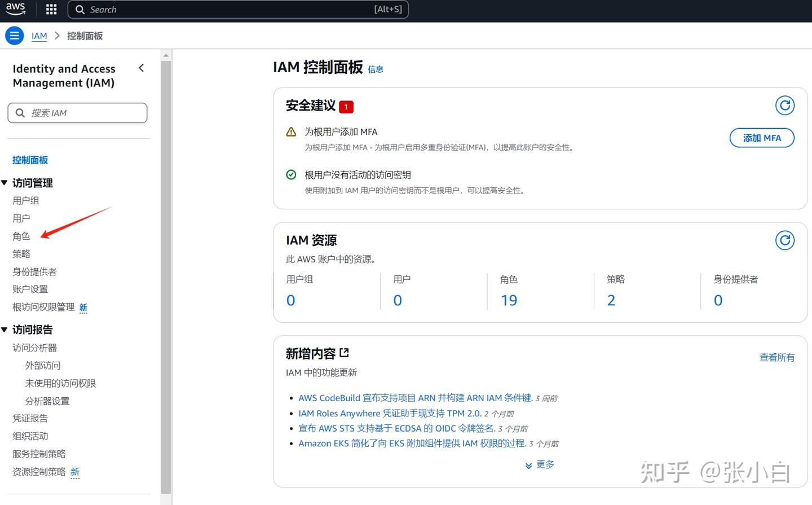Click the AWS logo home icon
This screenshot has width=812, height=505.
click(x=16, y=9)
